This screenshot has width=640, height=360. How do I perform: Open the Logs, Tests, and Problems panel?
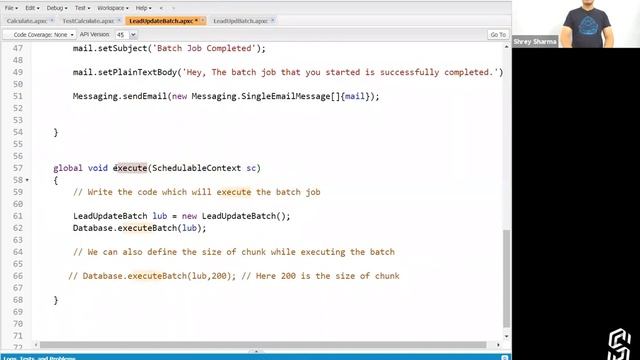click(x=40, y=358)
